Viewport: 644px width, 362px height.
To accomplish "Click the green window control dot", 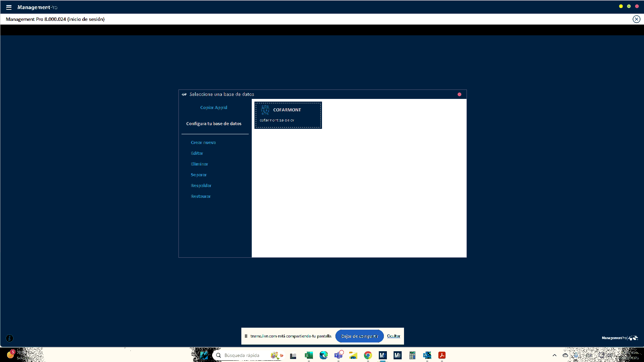I will pos(629,6).
